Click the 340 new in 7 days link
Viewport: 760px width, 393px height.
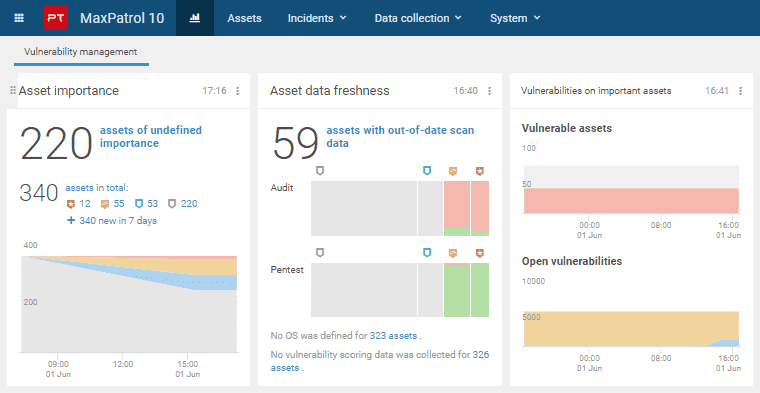click(112, 220)
